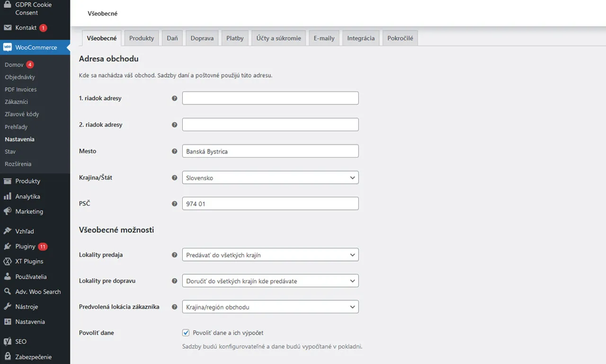
Task: Switch to the Doprava tab
Action: coord(202,38)
